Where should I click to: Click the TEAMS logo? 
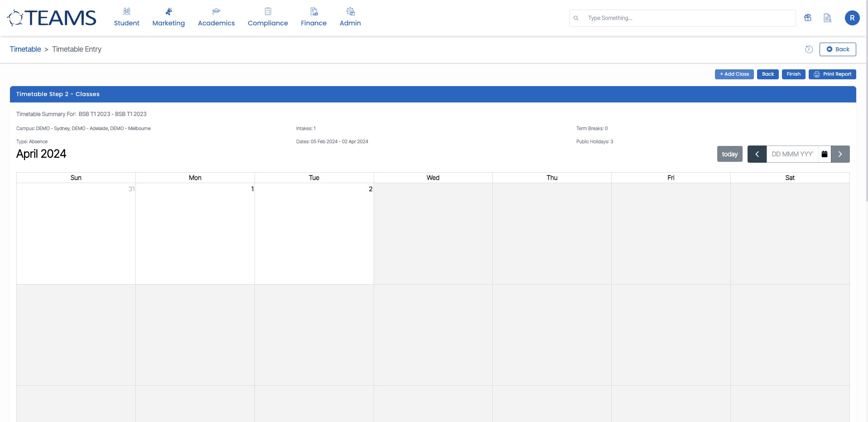pos(52,18)
